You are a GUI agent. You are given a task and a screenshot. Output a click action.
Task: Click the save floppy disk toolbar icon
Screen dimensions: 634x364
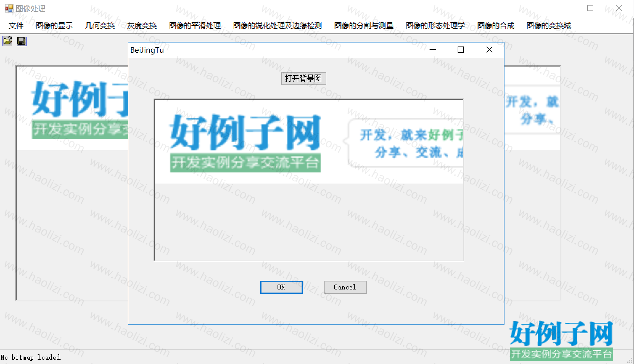[22, 41]
